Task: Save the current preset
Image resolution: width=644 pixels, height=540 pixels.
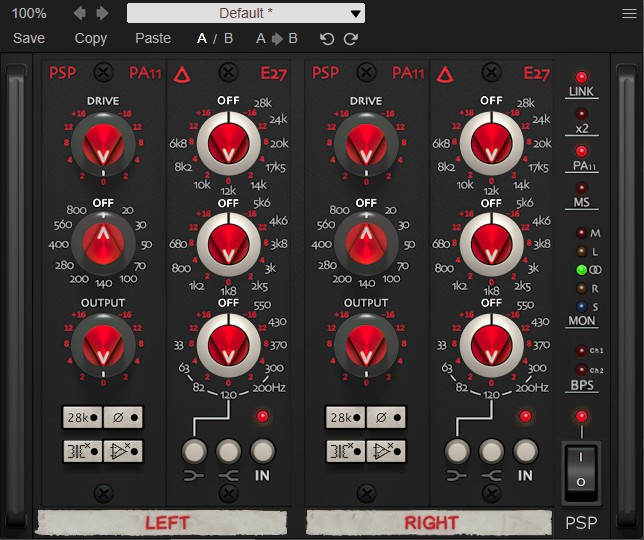Action: (x=29, y=38)
